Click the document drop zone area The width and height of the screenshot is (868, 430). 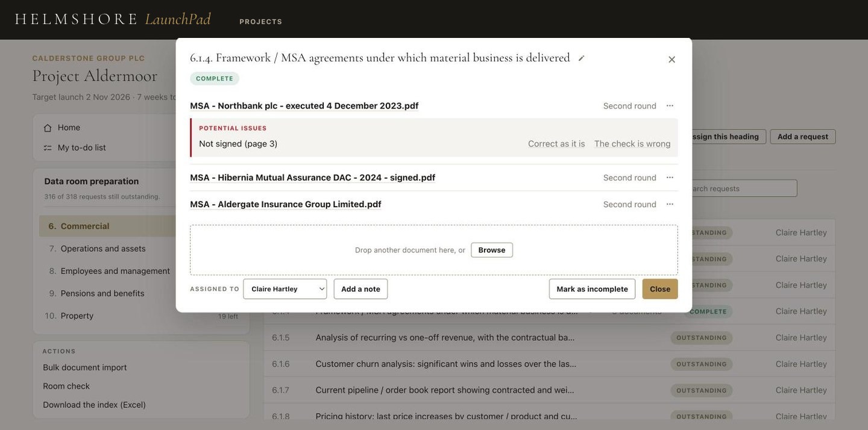click(x=434, y=250)
